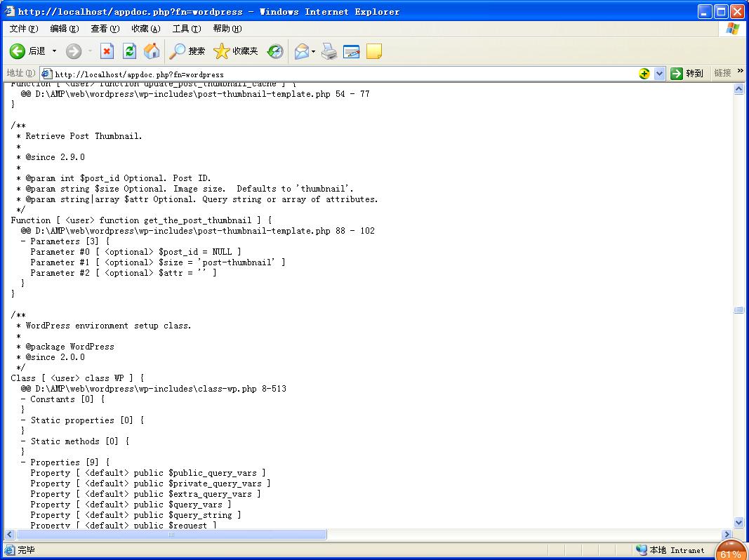Click the vertical scrollbar thumb

[738, 310]
